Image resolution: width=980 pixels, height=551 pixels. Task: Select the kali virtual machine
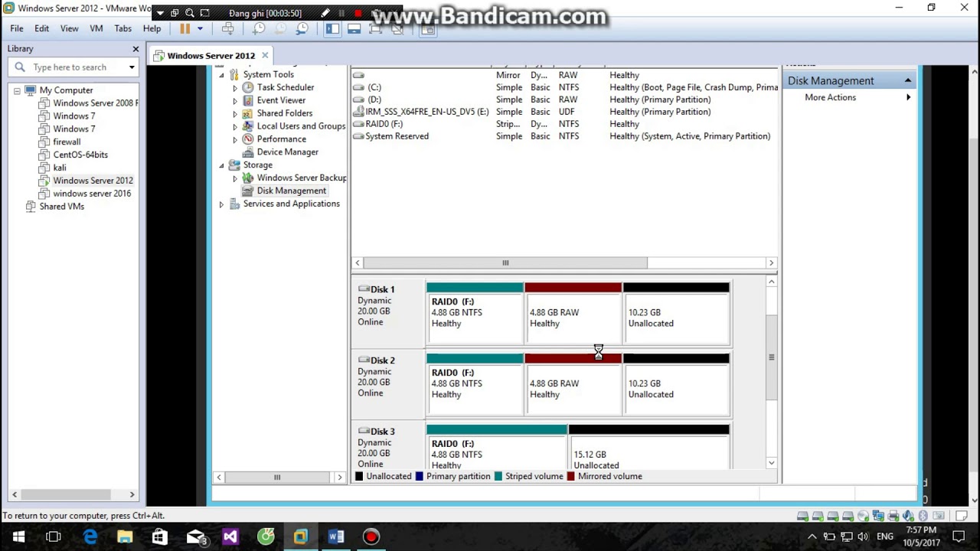[59, 168]
